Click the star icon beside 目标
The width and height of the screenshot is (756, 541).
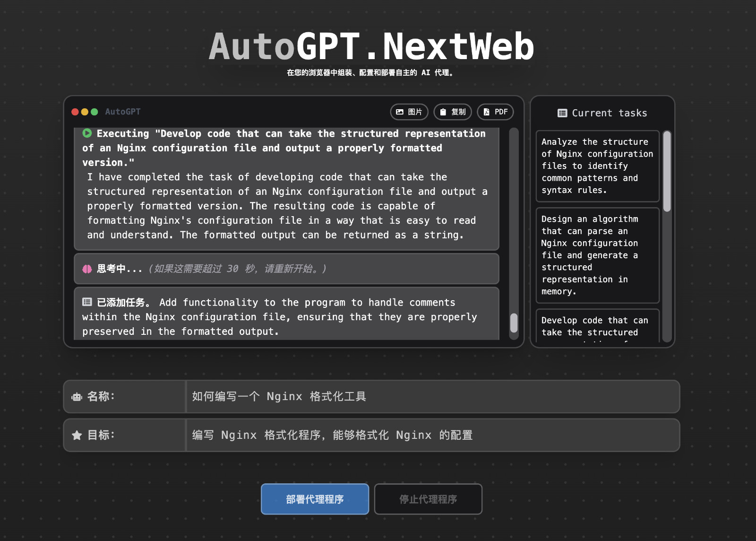click(x=77, y=435)
